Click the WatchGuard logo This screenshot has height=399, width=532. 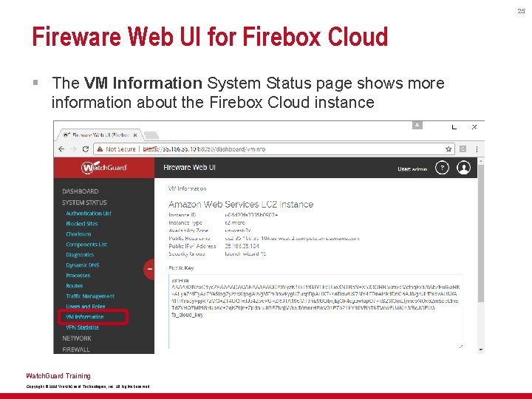point(104,167)
